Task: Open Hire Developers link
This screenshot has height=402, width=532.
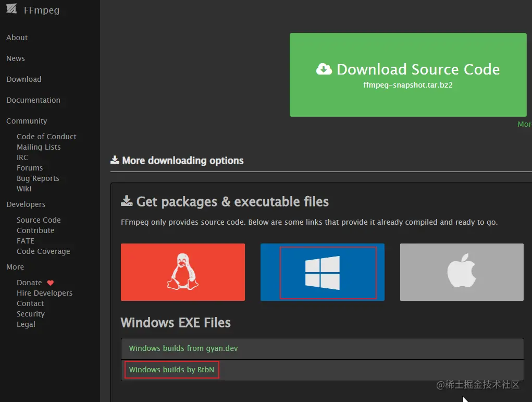Action: [x=44, y=293]
